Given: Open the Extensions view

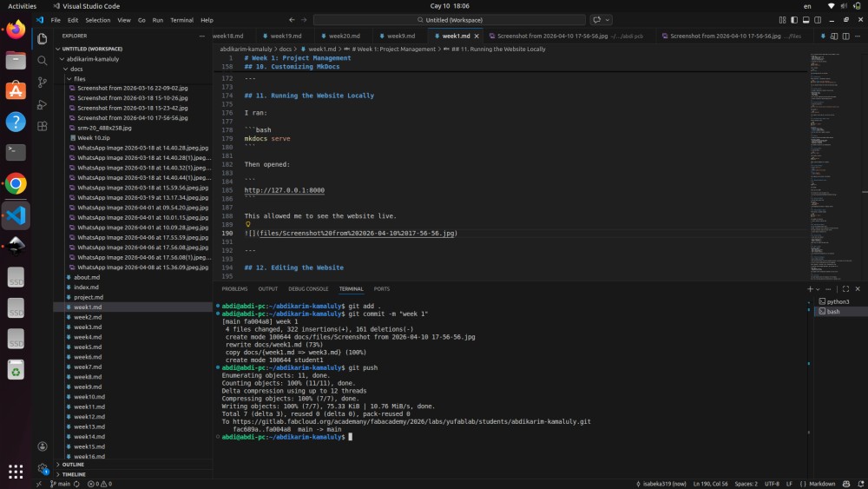Looking at the screenshot, I should click(x=42, y=126).
